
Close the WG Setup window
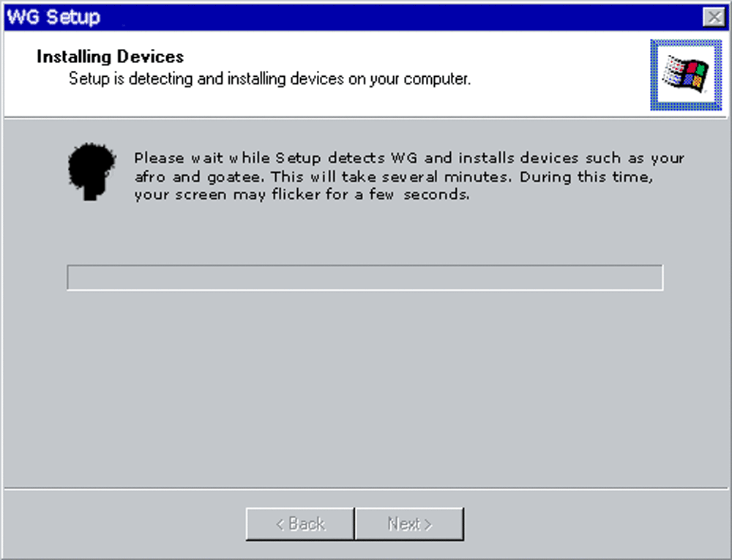[714, 18]
